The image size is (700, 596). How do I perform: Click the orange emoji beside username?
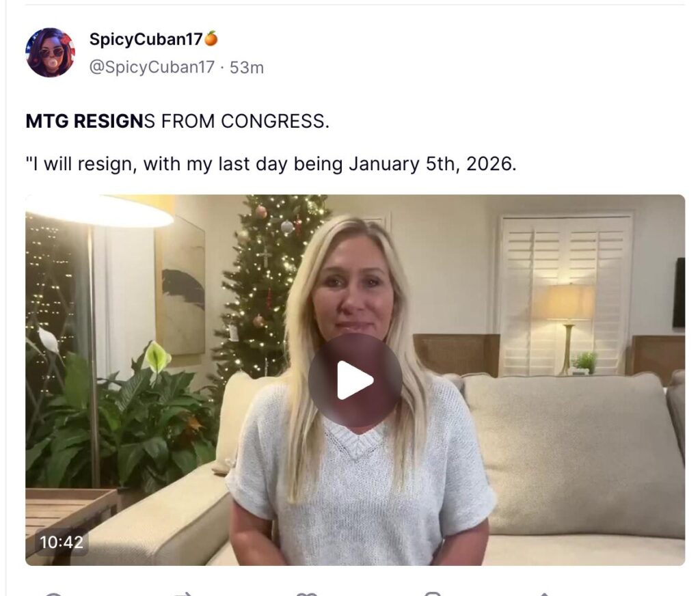[211, 38]
